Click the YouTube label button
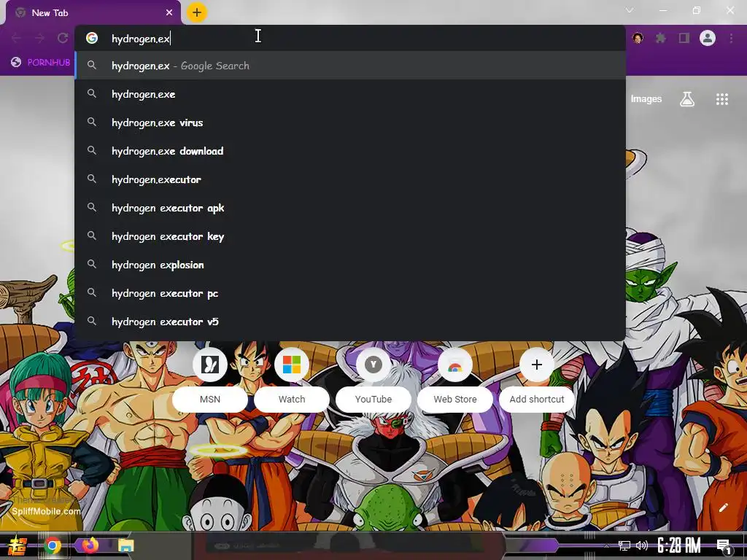Image resolution: width=747 pixels, height=560 pixels. click(x=373, y=399)
